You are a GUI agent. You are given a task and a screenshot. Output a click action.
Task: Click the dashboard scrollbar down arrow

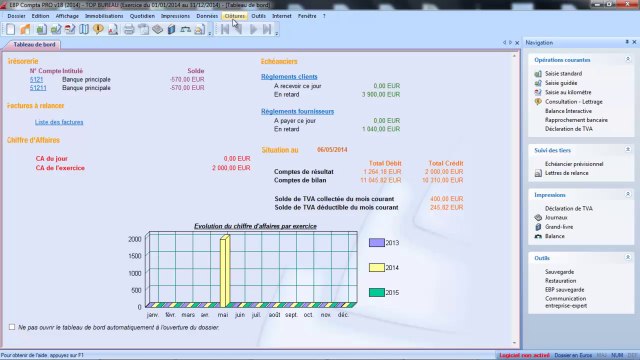click(514, 343)
